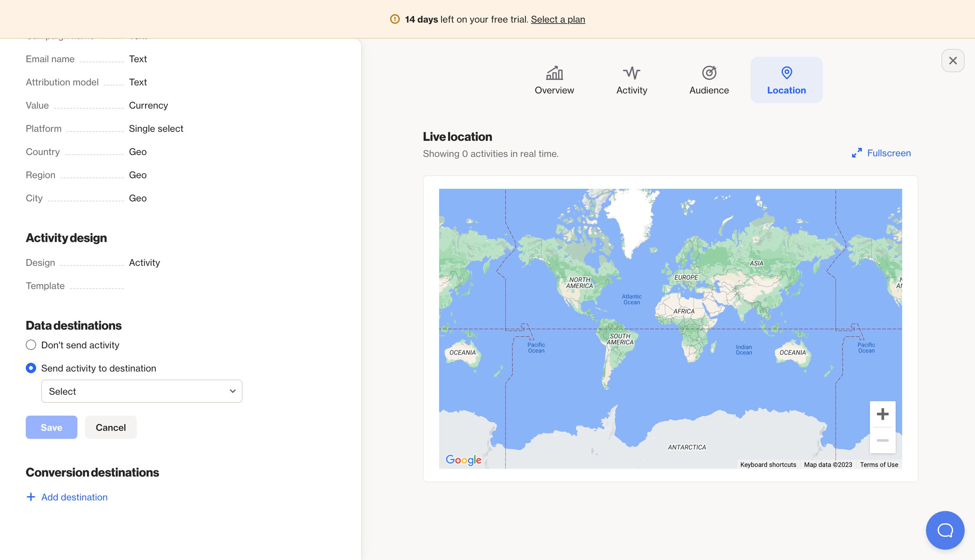975x560 pixels.
Task: Click the Email name Text value
Action: pos(138,59)
